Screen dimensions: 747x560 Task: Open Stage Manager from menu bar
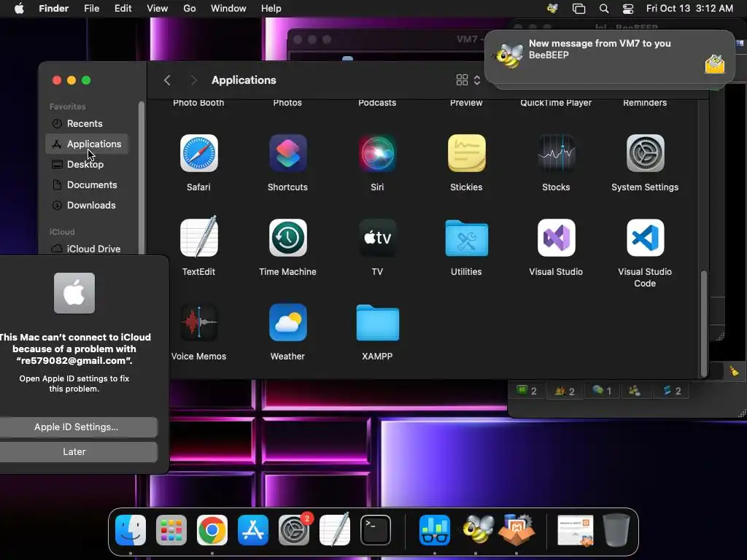tap(578, 9)
